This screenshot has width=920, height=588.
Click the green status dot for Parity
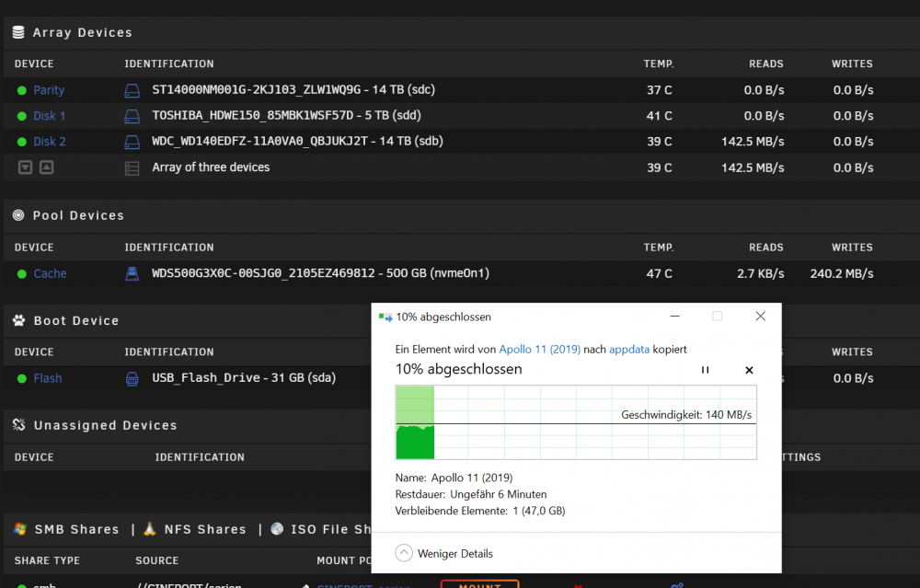pos(22,90)
